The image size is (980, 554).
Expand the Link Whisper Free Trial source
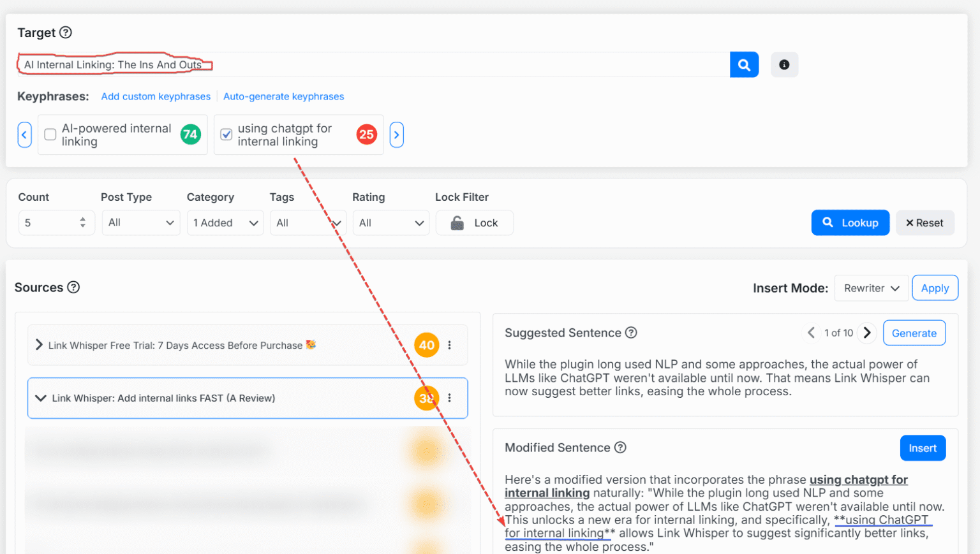click(39, 345)
